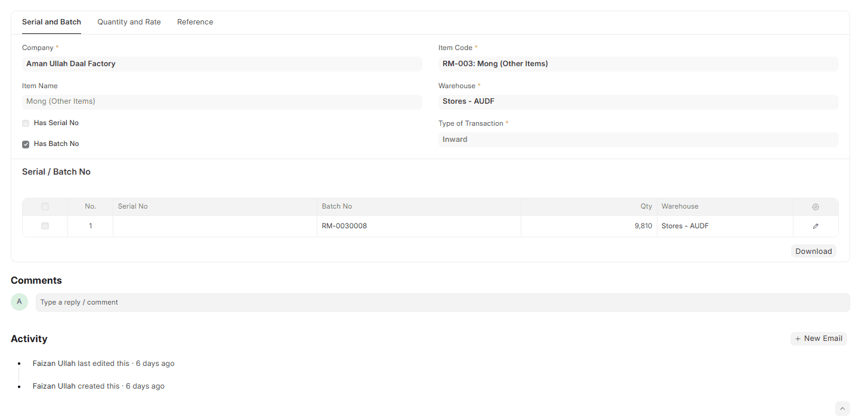Edit row 1 with pencil icon
868x419 pixels.
tap(816, 226)
